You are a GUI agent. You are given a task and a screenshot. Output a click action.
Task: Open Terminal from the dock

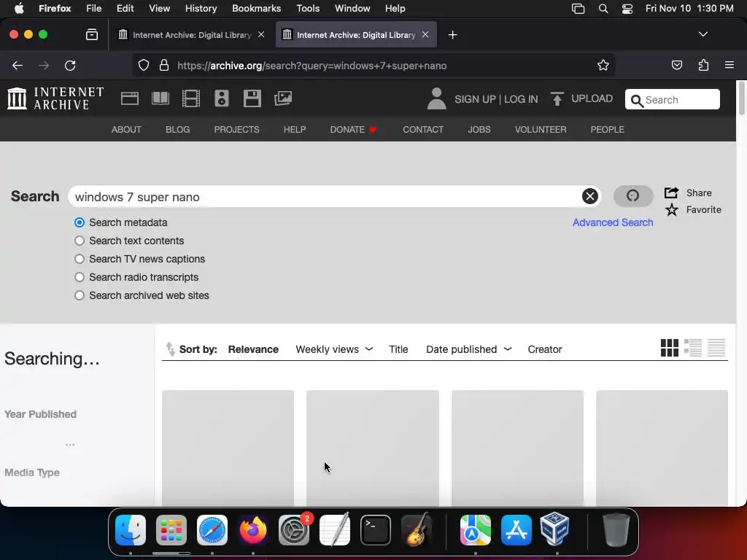click(x=376, y=529)
